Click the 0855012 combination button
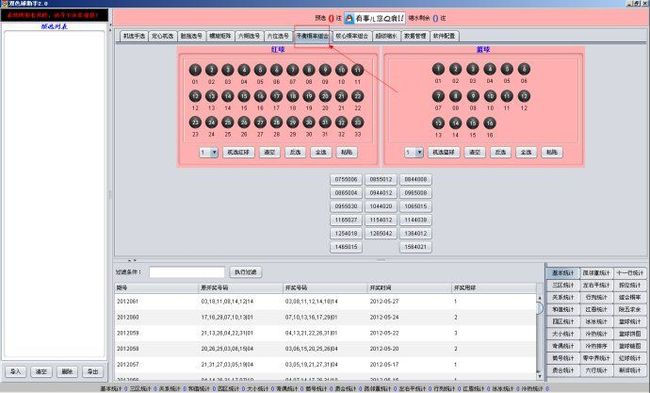 click(381, 180)
